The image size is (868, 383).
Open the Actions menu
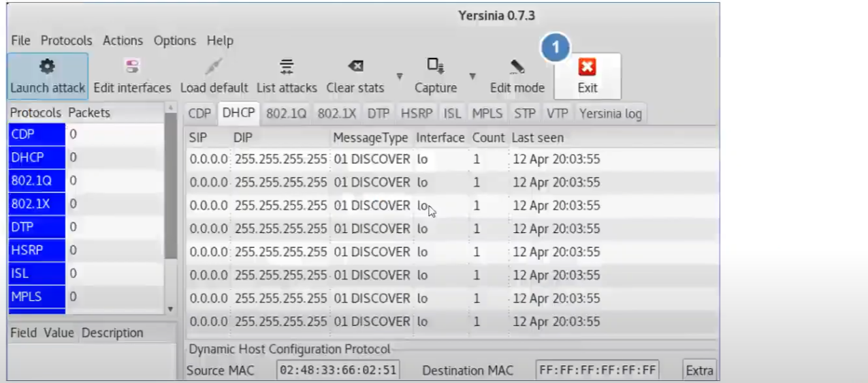[x=123, y=41]
